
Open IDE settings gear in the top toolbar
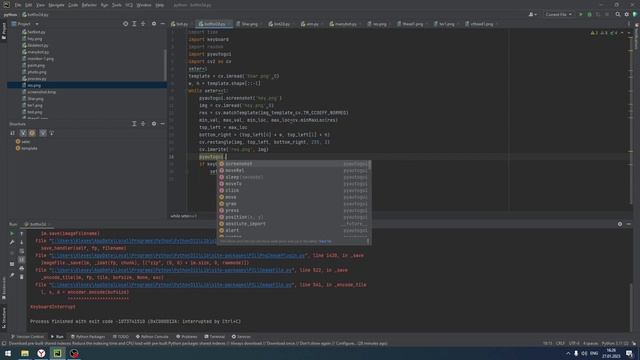[x=627, y=14]
